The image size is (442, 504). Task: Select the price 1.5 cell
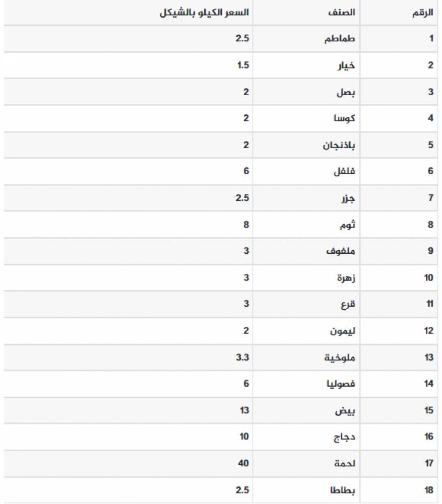(x=243, y=65)
